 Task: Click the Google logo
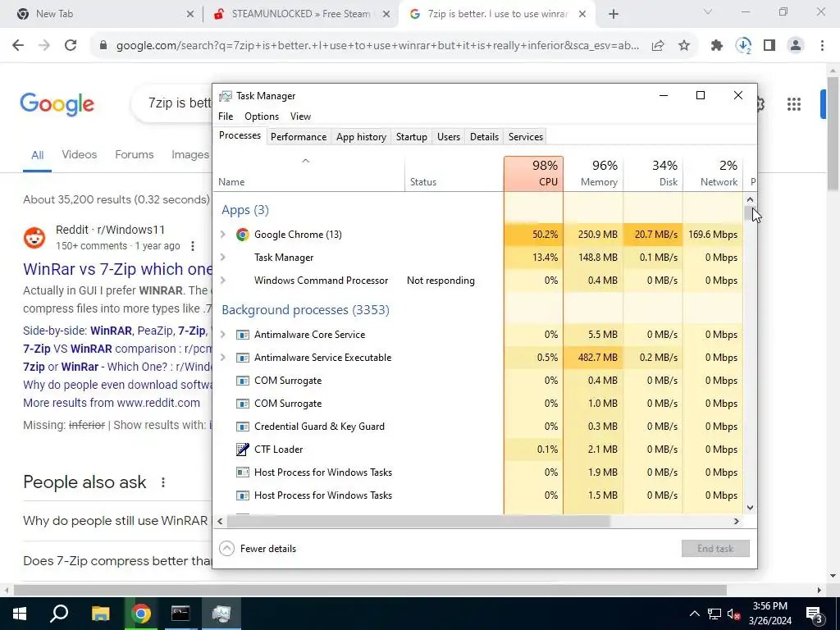tap(57, 104)
